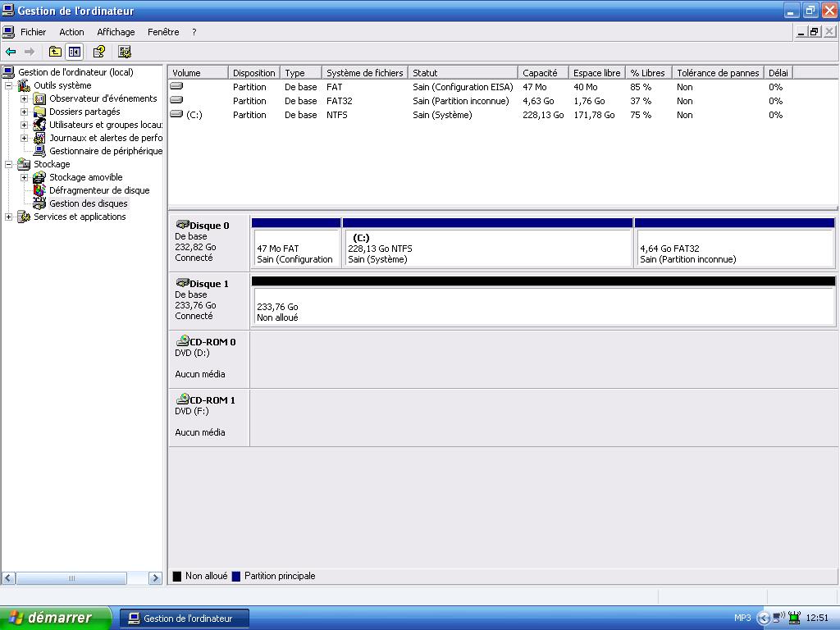Open the Affichage menu
Image resolution: width=840 pixels, height=630 pixels.
point(116,32)
